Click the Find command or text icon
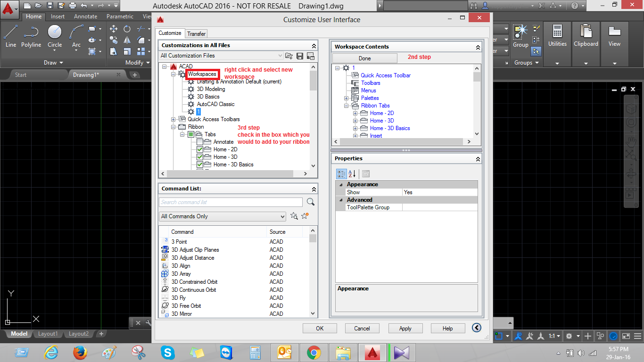This screenshot has height=362, width=644. pos(294,216)
